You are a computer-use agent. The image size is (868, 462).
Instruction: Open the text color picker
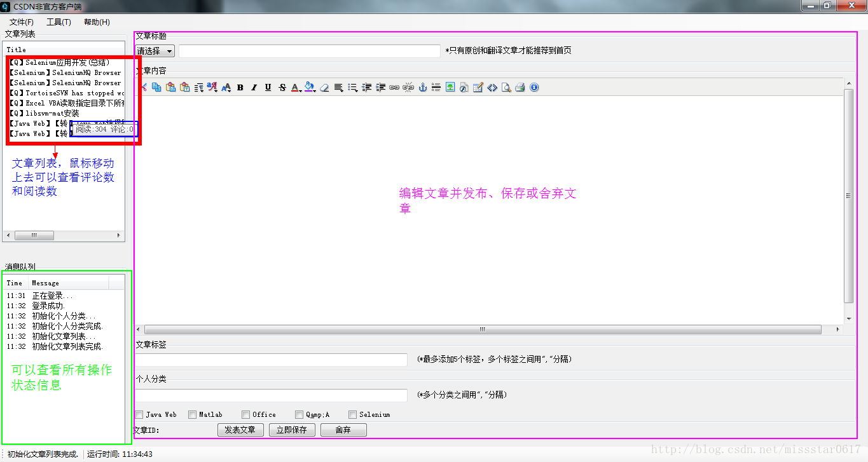(296, 87)
